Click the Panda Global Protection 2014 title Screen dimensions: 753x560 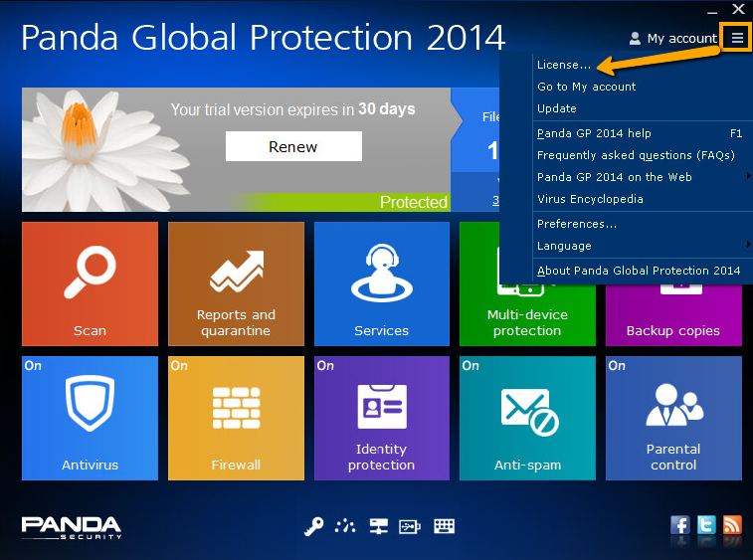(264, 38)
